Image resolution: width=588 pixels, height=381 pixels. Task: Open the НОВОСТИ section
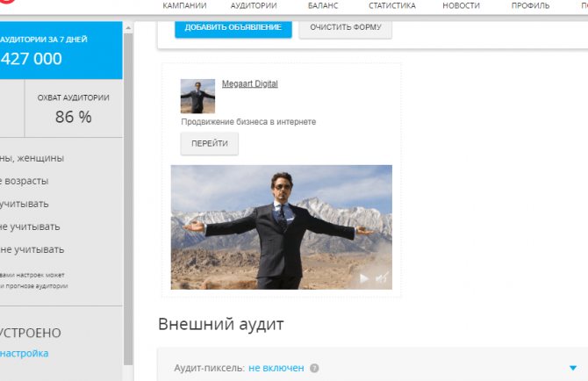coord(461,5)
